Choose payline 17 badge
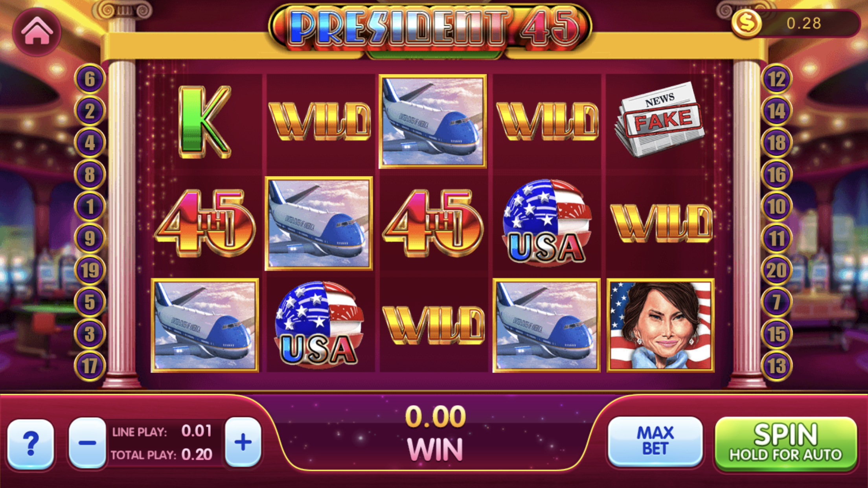 coord(90,366)
